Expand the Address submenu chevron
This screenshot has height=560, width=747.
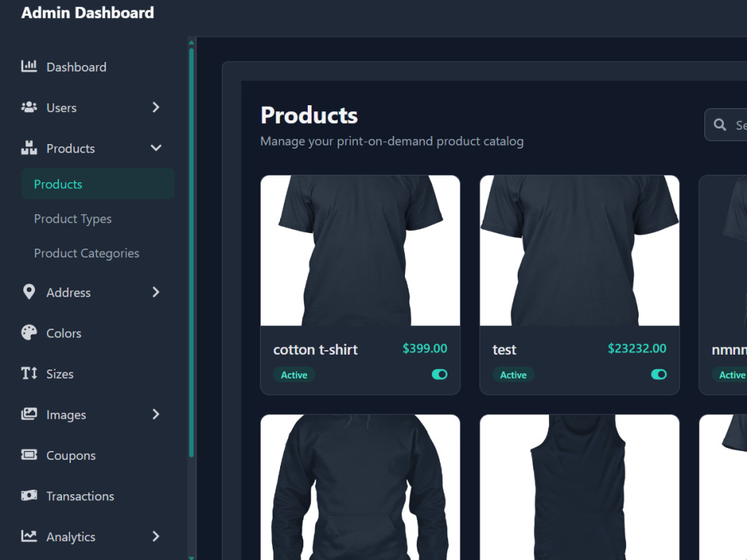click(x=156, y=292)
